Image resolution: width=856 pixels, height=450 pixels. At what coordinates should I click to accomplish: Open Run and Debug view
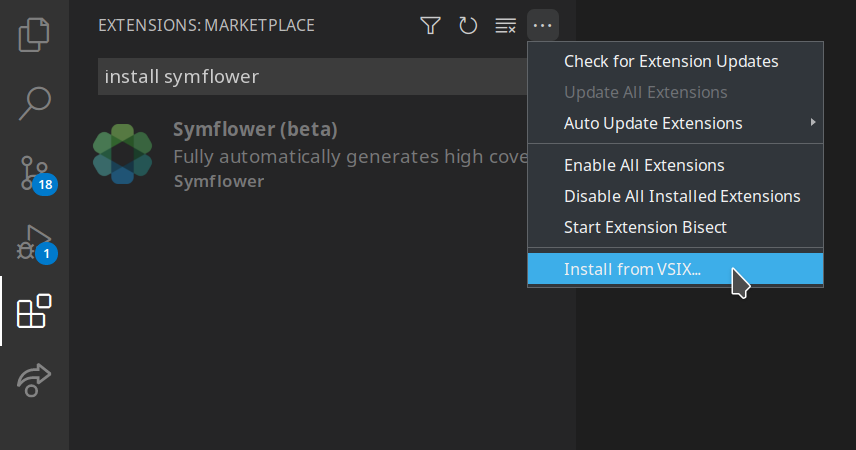tap(35, 243)
